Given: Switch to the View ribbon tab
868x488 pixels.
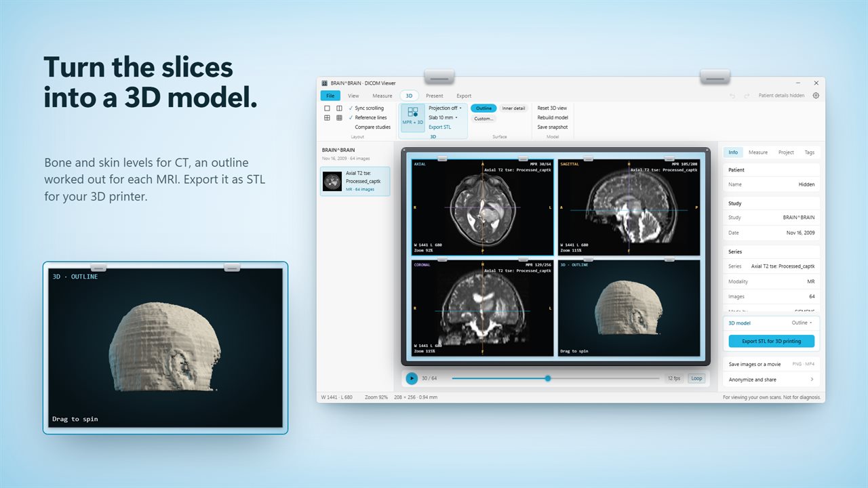Looking at the screenshot, I should (353, 96).
